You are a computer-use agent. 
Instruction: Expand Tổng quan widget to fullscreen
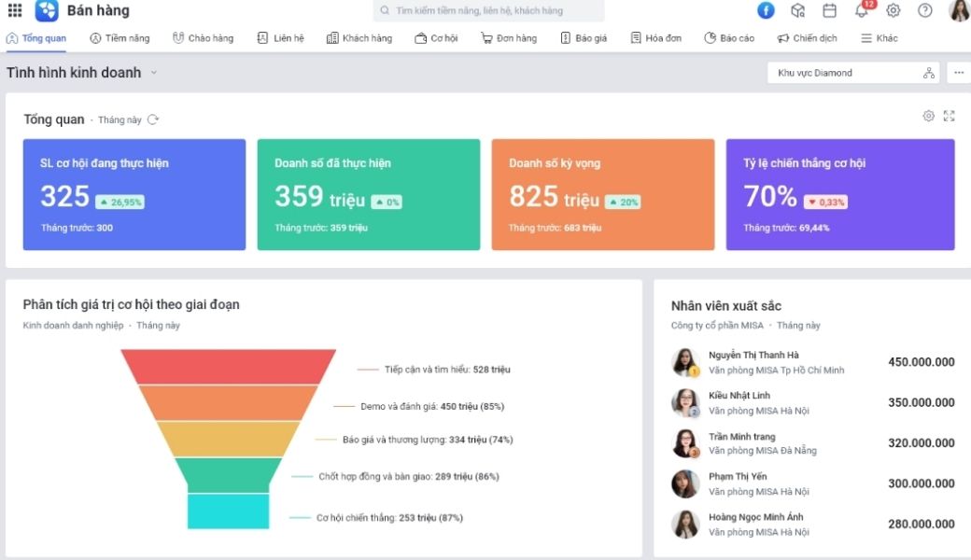click(949, 116)
